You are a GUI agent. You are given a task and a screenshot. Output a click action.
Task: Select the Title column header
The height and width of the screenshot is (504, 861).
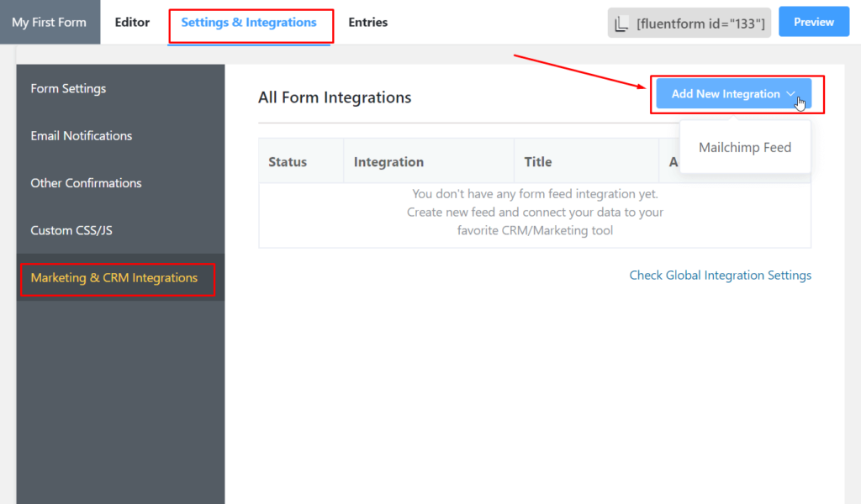pos(538,161)
